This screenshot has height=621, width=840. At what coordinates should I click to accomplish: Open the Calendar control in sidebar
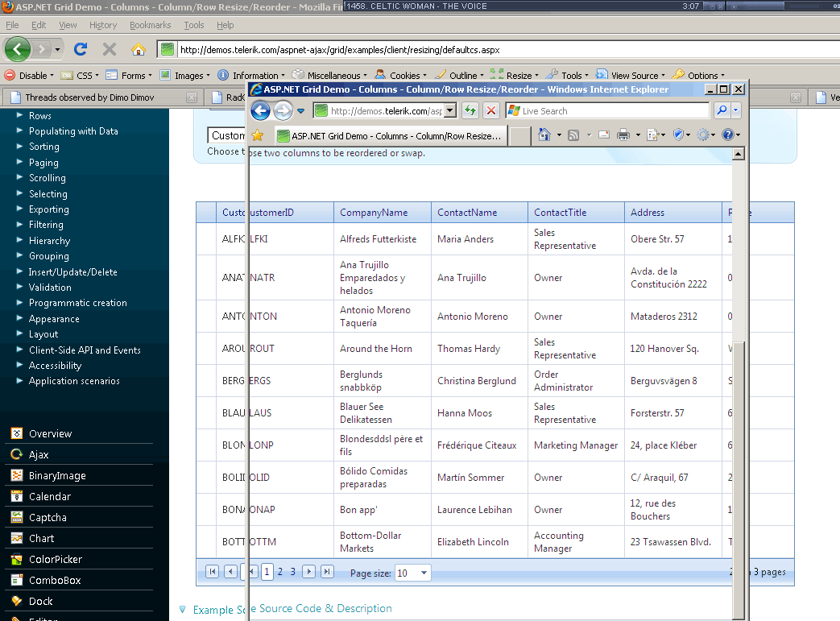[x=50, y=497]
